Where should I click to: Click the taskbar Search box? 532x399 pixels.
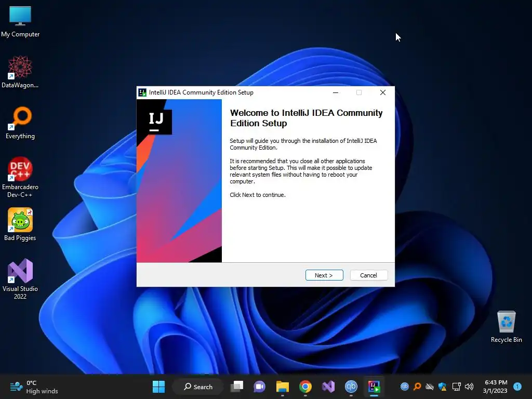pyautogui.click(x=198, y=387)
